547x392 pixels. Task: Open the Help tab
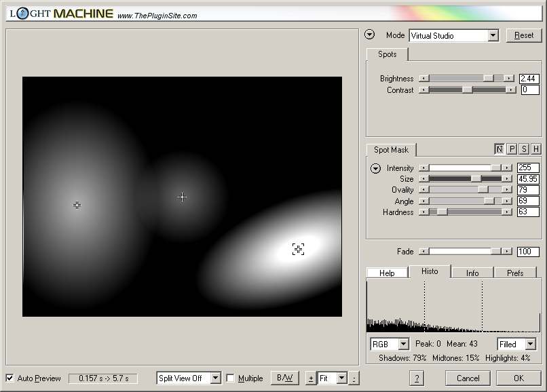point(387,273)
